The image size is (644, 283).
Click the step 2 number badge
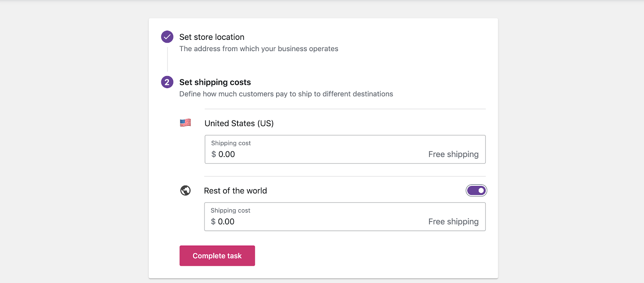[167, 82]
